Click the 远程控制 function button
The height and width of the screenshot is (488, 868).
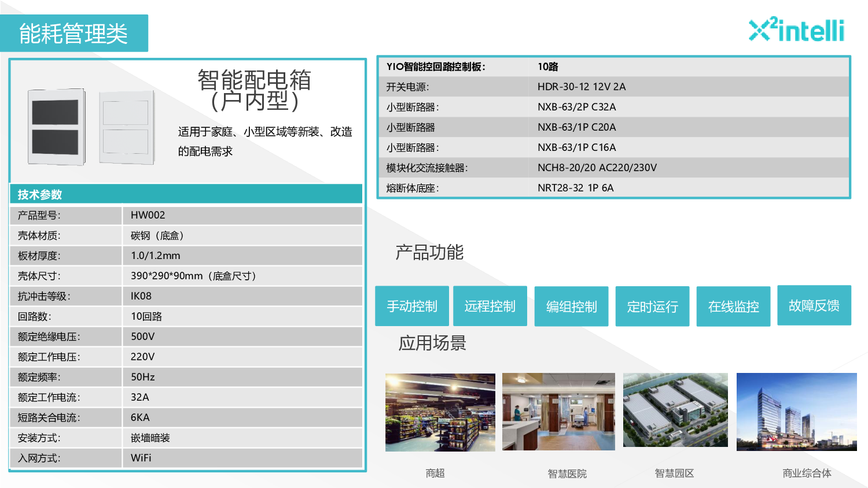click(490, 306)
